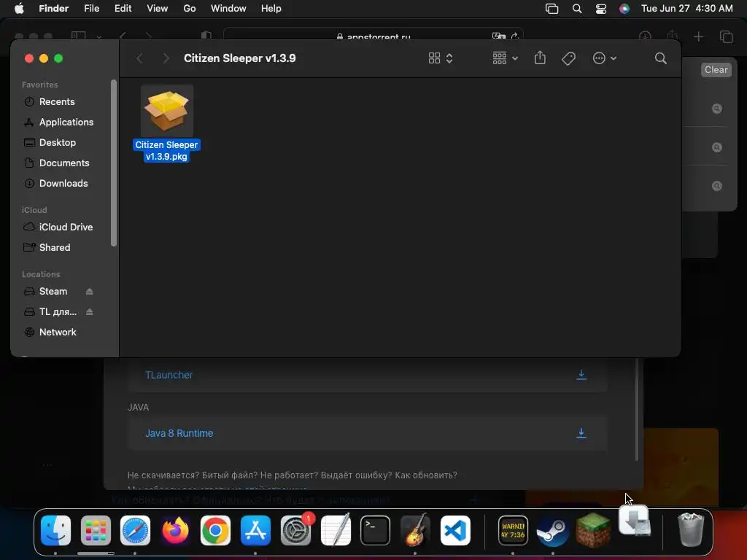The width and height of the screenshot is (747, 560).
Task: Open TextEdit from the Dock
Action: click(336, 531)
